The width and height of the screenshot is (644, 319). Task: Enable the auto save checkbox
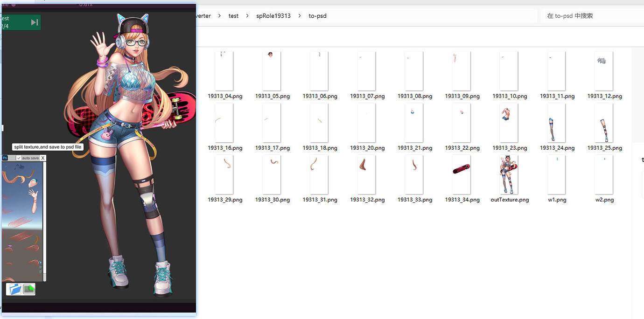[19, 158]
